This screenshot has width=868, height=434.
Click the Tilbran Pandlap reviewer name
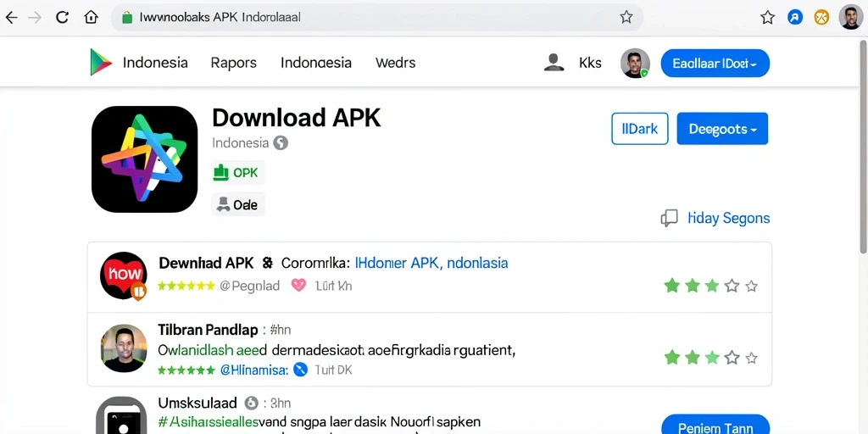click(x=209, y=330)
